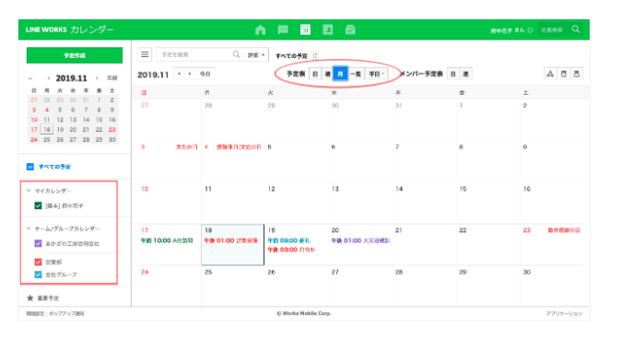Open アプリケーション link in footer
This screenshot has height=361, width=644.
(x=564, y=313)
